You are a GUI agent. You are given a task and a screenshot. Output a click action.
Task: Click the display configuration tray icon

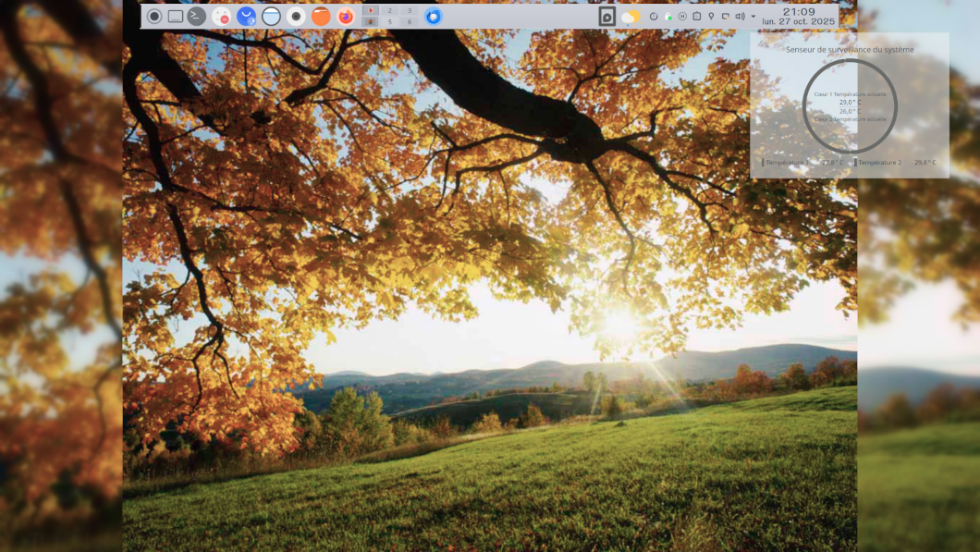click(x=725, y=17)
